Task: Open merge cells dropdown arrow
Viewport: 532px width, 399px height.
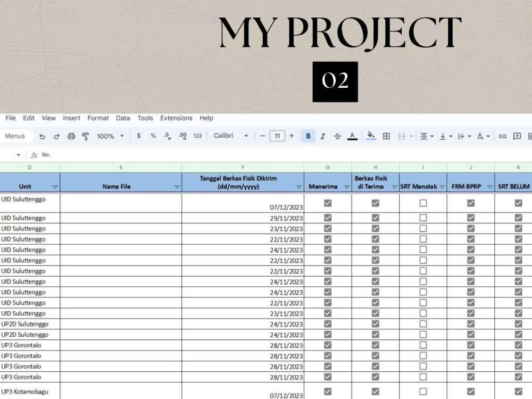Action: 411,136
